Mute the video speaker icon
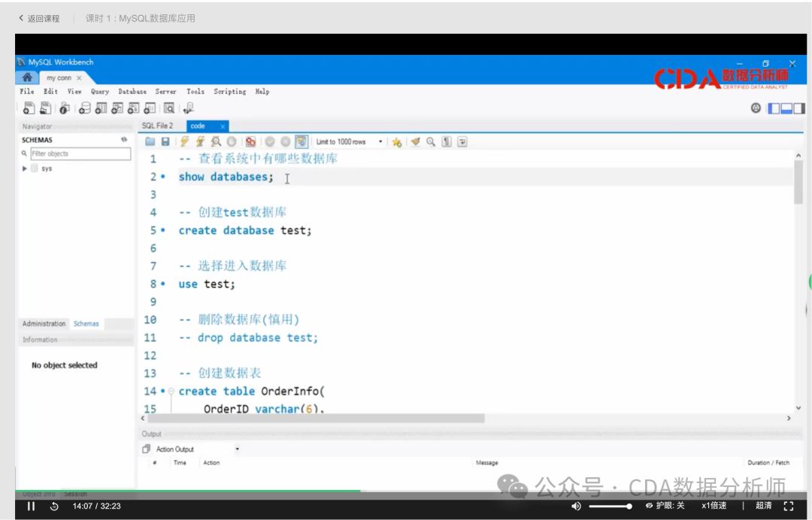The width and height of the screenshot is (812, 520). 576,506
